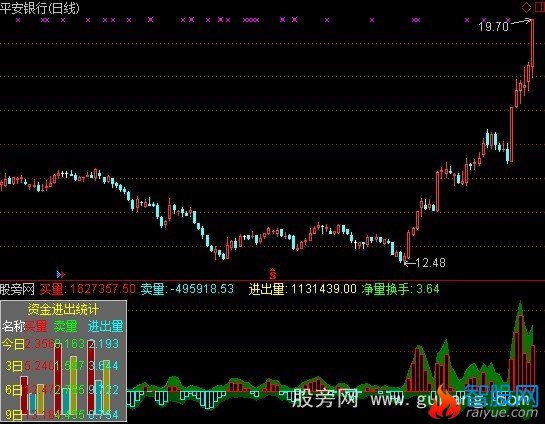Click the 股旁网 indicator name label
The height and width of the screenshot is (424, 545).
(x=17, y=289)
